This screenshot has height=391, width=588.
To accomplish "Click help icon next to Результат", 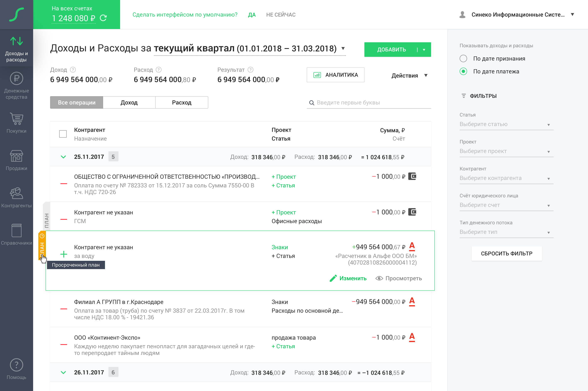I will tap(251, 70).
